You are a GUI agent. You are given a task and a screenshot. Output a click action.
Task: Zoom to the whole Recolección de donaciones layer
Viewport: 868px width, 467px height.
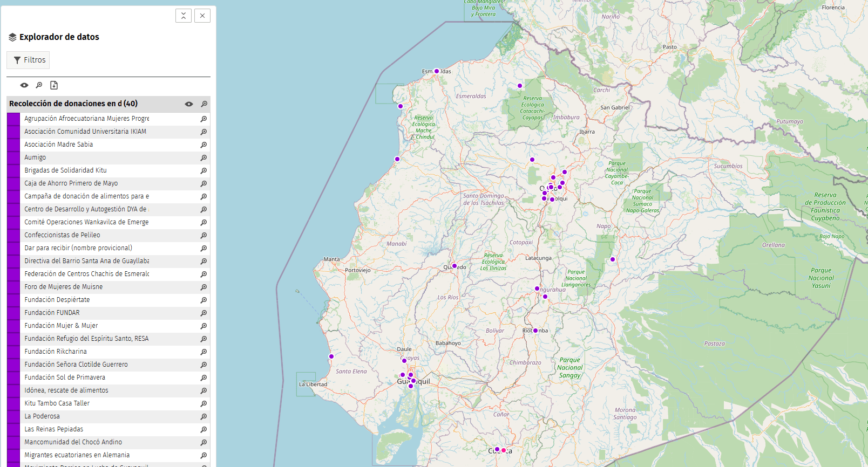click(204, 104)
